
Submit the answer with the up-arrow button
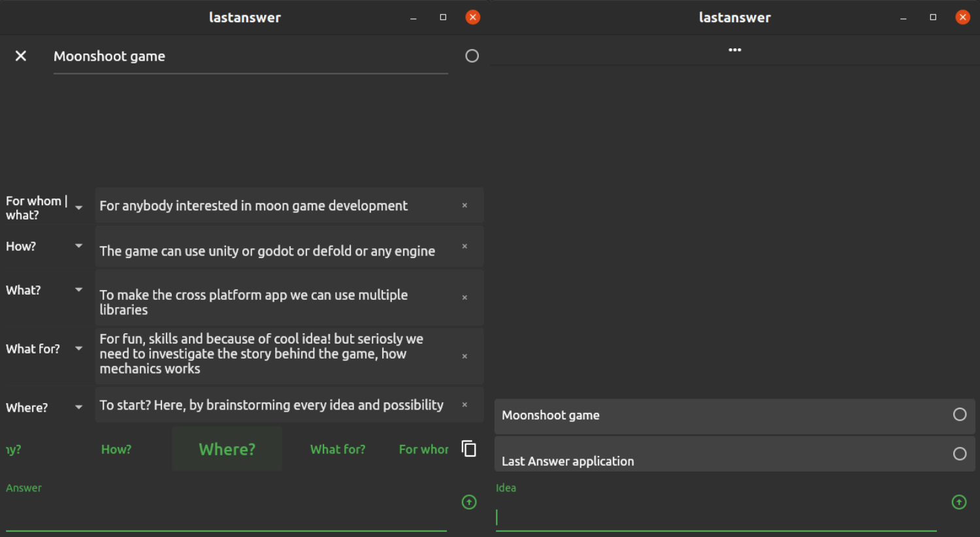pos(469,502)
